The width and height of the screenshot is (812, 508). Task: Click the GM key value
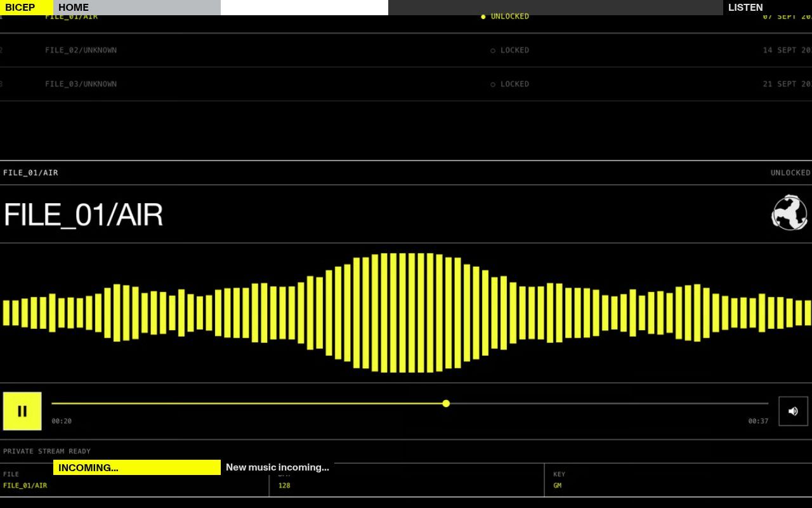click(557, 486)
